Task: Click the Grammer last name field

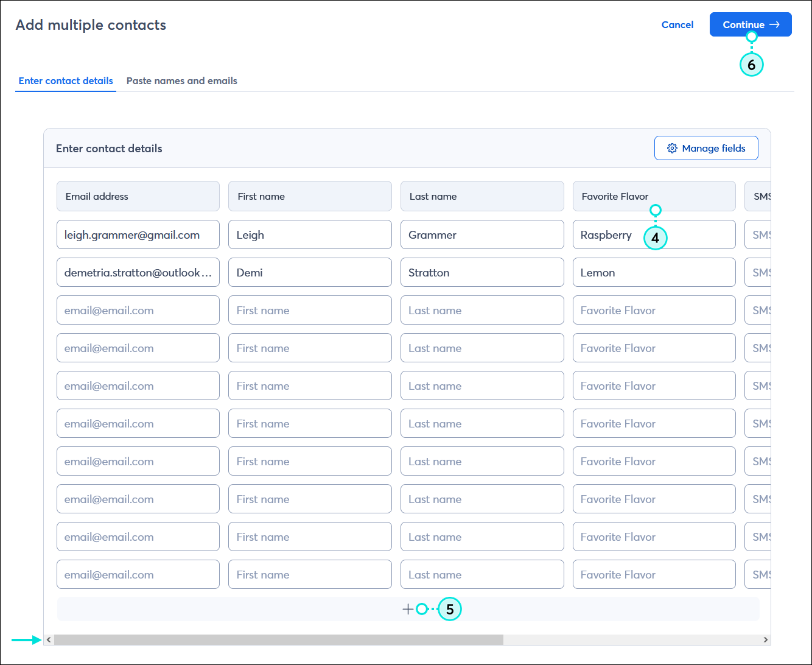Action: (482, 234)
